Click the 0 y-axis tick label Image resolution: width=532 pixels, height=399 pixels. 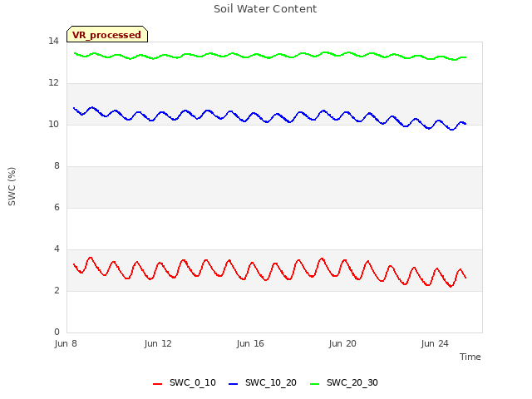[x=57, y=332]
